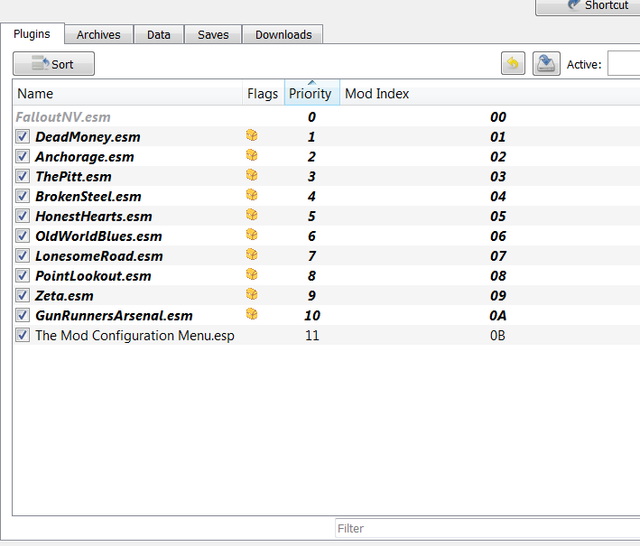Viewport: 640px width, 546px height.
Task: Select HonestHearts.esm plugin name
Action: (x=93, y=216)
